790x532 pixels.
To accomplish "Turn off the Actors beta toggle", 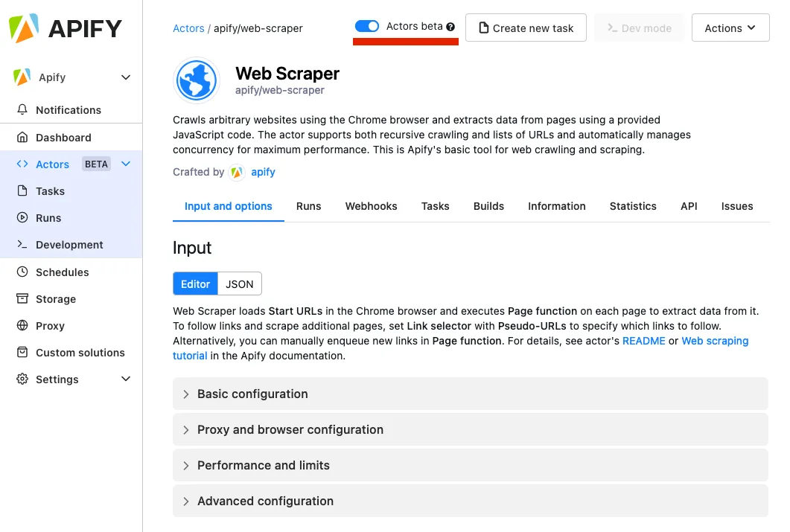I will 367,26.
